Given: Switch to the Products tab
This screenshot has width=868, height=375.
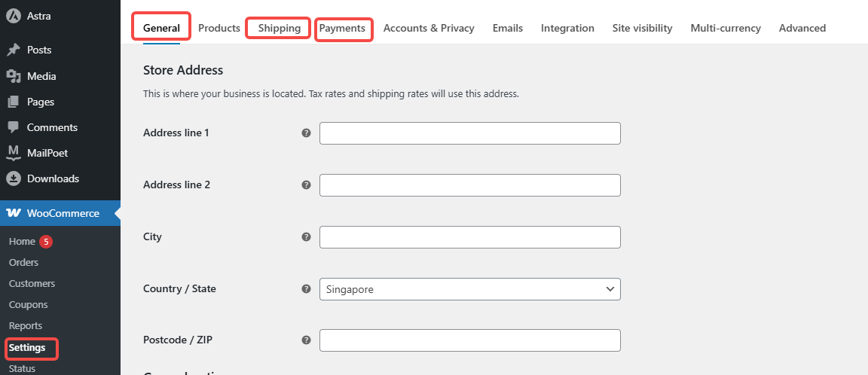Looking at the screenshot, I should click(219, 28).
